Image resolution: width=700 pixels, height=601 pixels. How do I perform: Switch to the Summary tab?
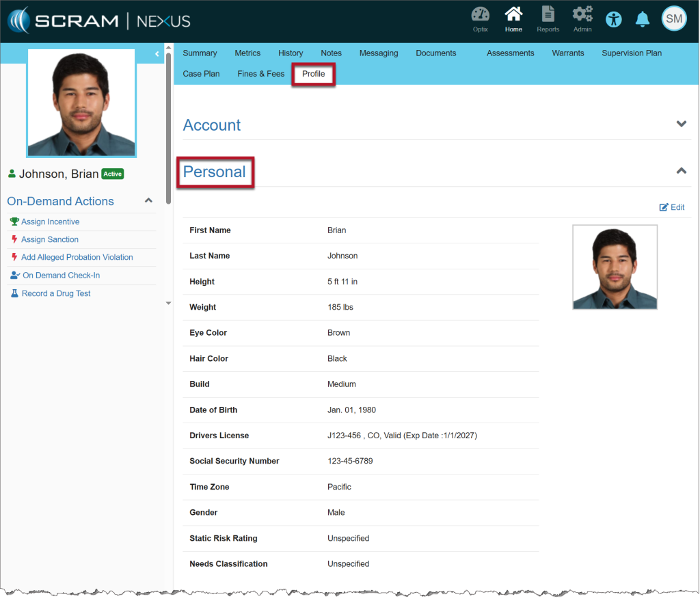pos(200,53)
